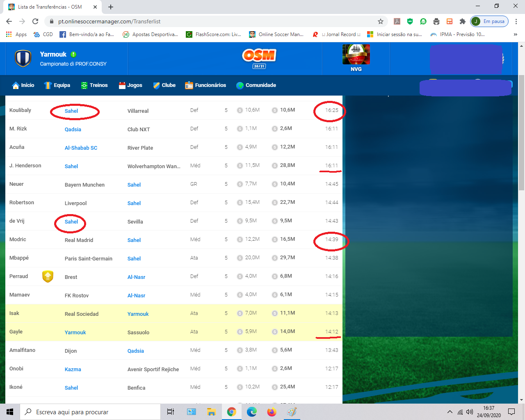Click the OSM 20/21 logo
Viewport: 525px width, 420px height.
[x=259, y=58]
